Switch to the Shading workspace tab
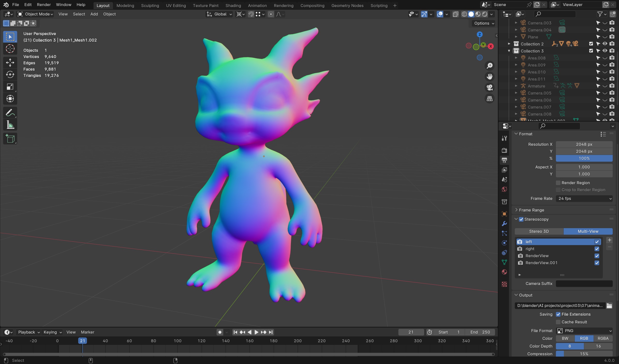The height and width of the screenshot is (364, 619). (233, 5)
